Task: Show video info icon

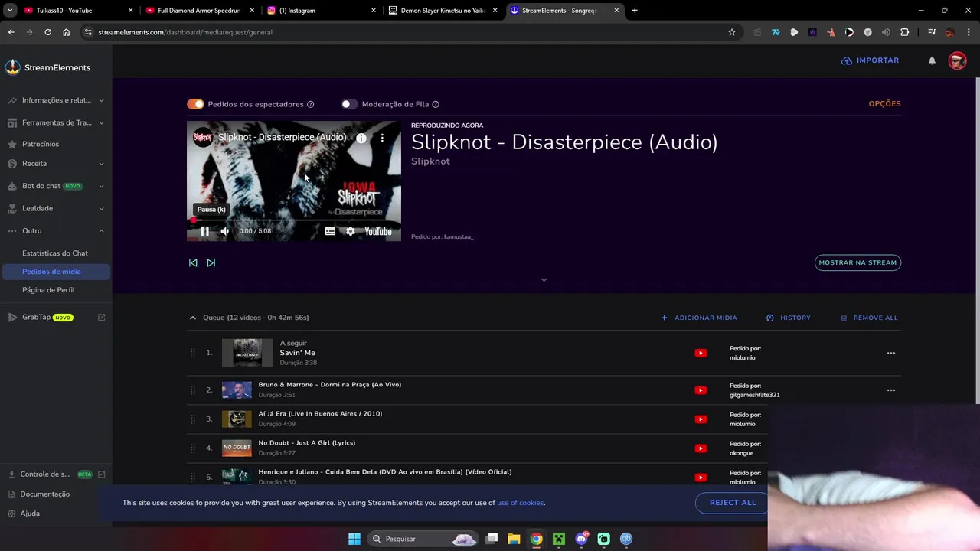Action: (x=361, y=138)
